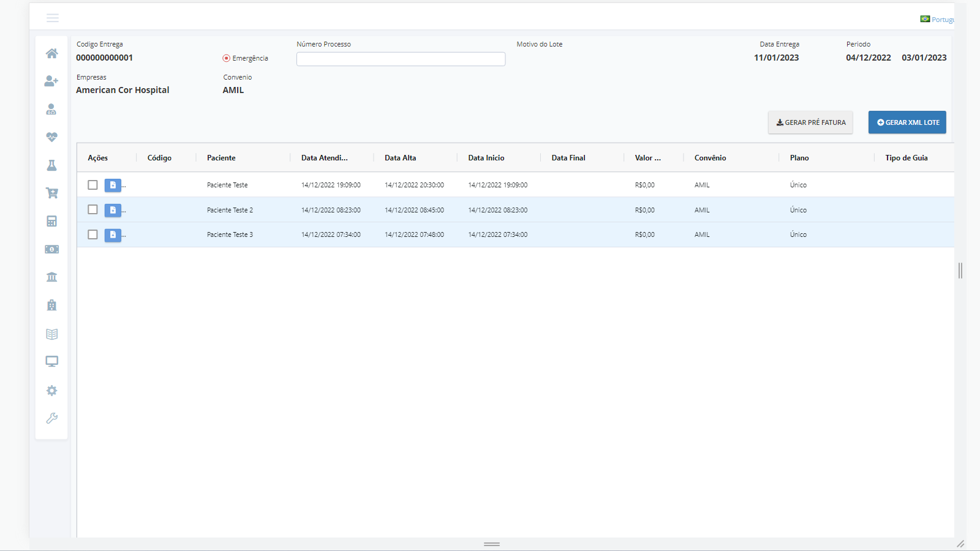Image resolution: width=980 pixels, height=551 pixels.
Task: Open the settings gear sidebar icon
Action: (x=51, y=391)
